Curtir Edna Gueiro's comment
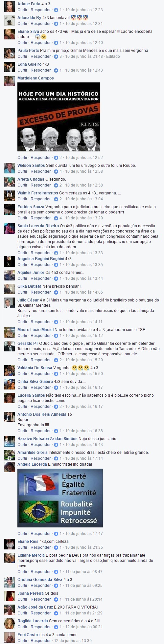Viewport: 164px width, 644px height. (23, 70)
